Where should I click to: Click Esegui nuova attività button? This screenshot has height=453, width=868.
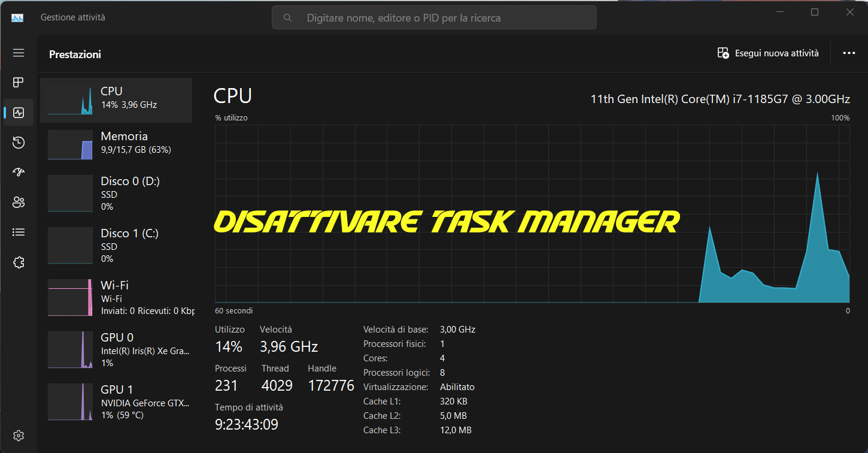pos(768,53)
